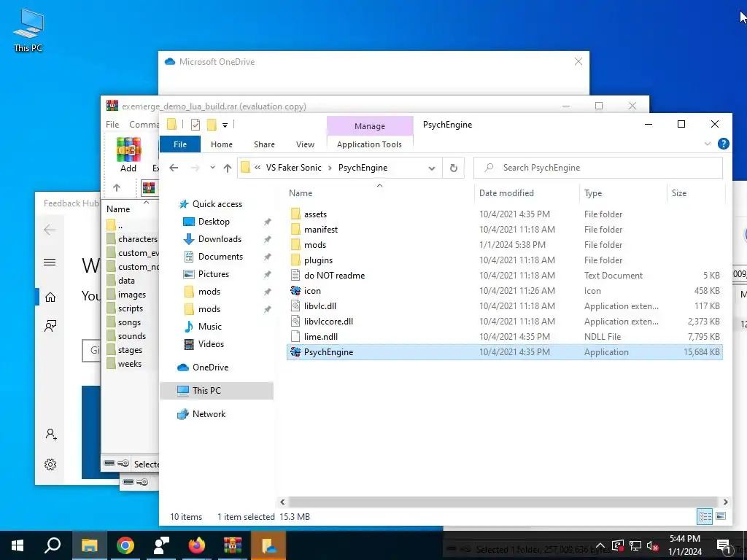
Task: Open WinRAR from the taskbar
Action: coord(233,545)
